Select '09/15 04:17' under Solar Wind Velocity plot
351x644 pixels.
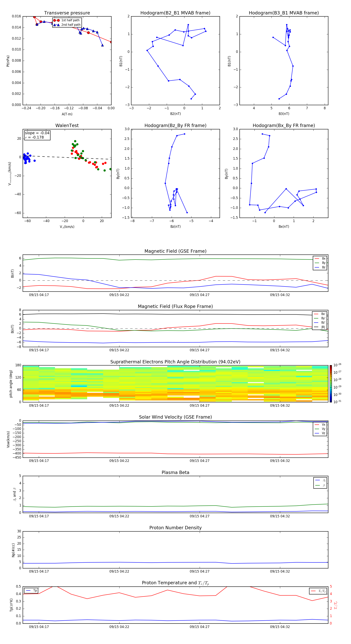39,461
